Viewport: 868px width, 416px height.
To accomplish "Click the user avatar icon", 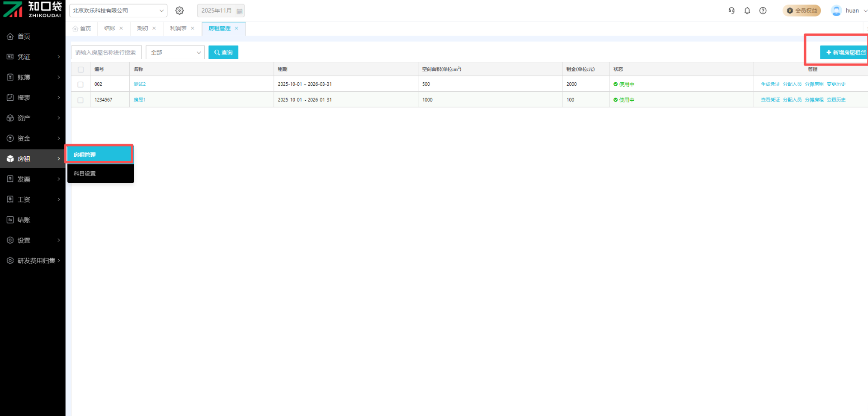I will [x=836, y=10].
